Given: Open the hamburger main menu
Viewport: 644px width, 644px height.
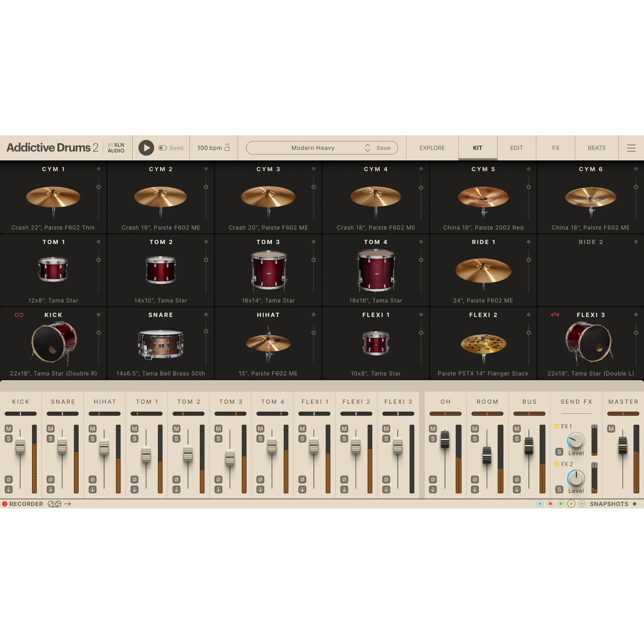Looking at the screenshot, I should pos(631,148).
